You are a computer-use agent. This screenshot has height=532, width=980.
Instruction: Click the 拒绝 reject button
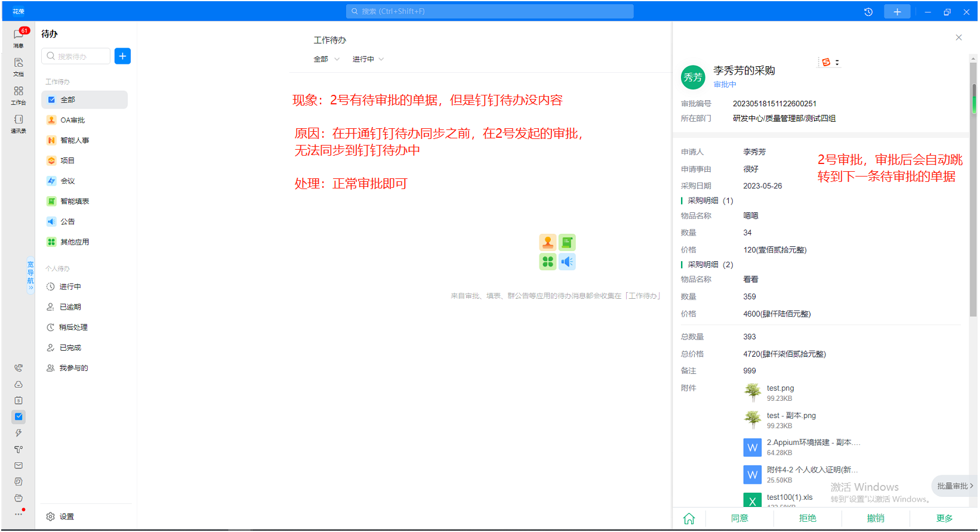[808, 518]
